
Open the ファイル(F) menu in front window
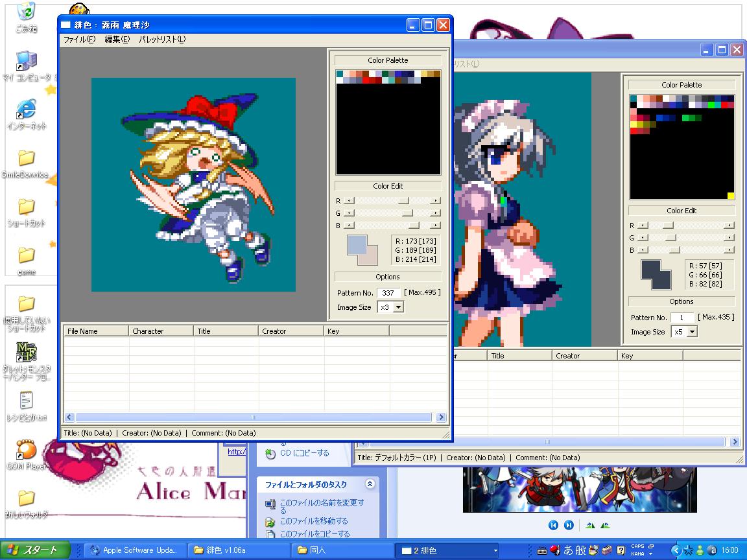(79, 40)
